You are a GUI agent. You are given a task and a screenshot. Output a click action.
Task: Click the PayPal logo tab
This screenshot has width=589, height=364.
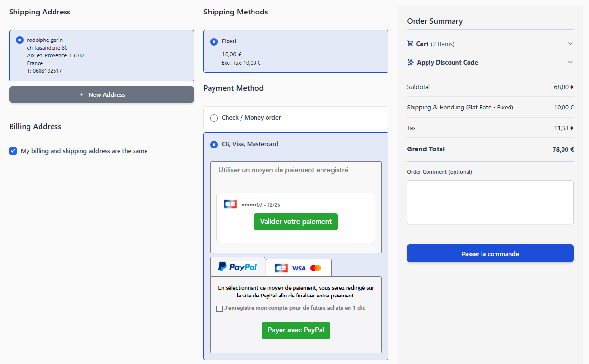pos(238,267)
